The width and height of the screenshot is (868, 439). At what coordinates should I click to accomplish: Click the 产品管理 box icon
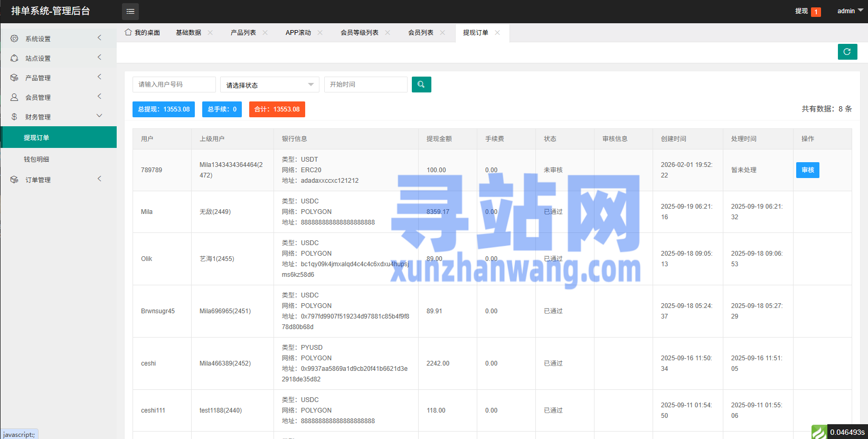(x=14, y=78)
